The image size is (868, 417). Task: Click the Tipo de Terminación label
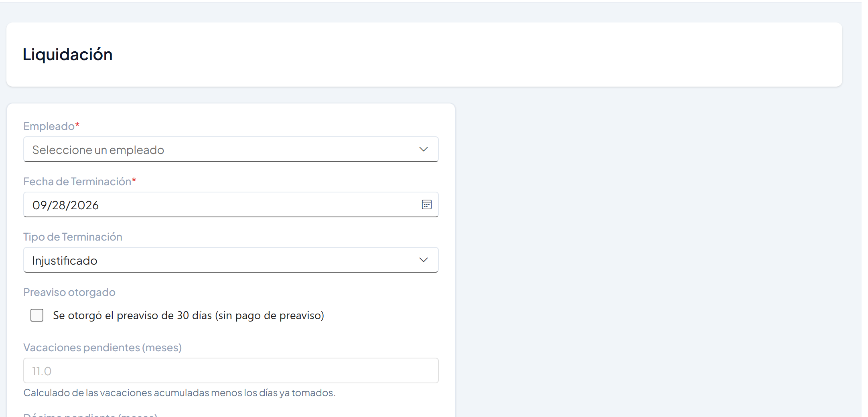[x=73, y=237]
